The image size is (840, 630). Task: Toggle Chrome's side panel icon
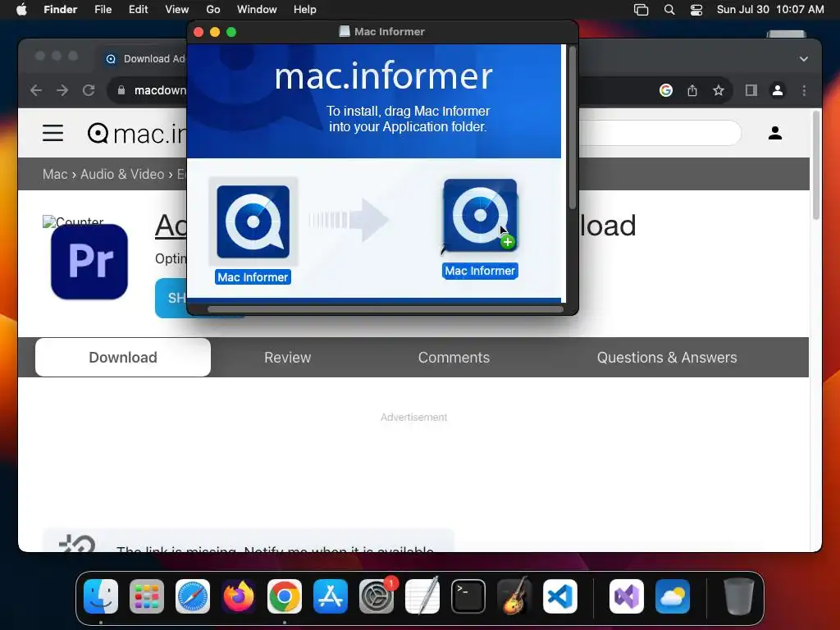tap(751, 90)
